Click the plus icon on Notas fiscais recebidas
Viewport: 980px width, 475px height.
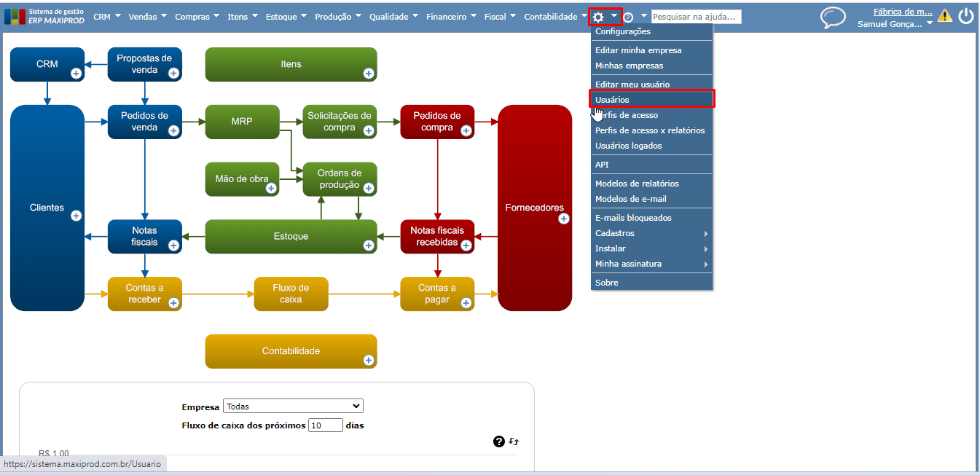[x=466, y=246]
